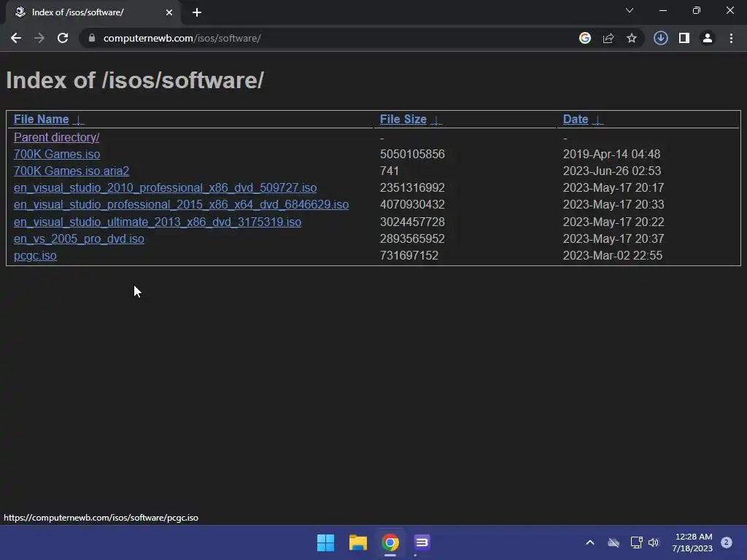
Task: Open a new browser tab
Action: click(x=197, y=12)
